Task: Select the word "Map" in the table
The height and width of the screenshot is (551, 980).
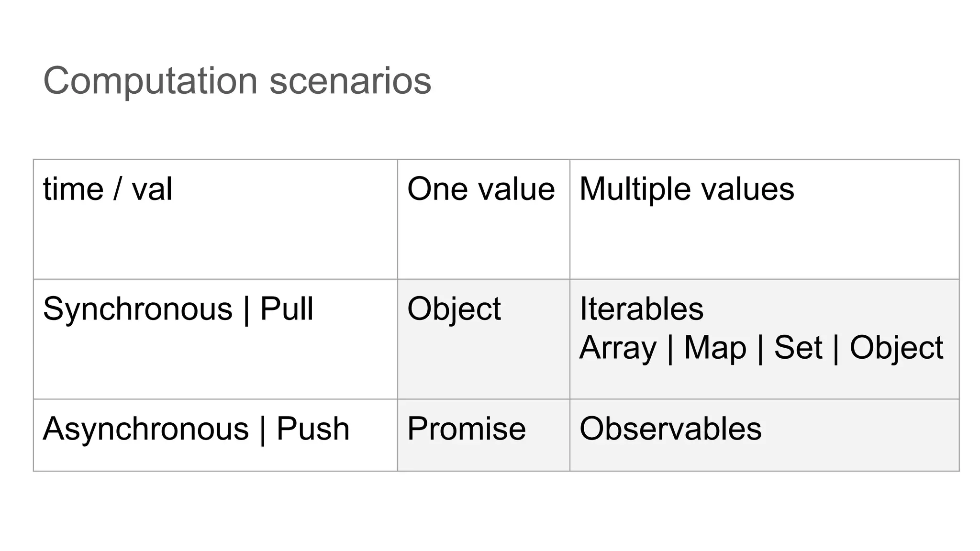Action: coord(715,348)
